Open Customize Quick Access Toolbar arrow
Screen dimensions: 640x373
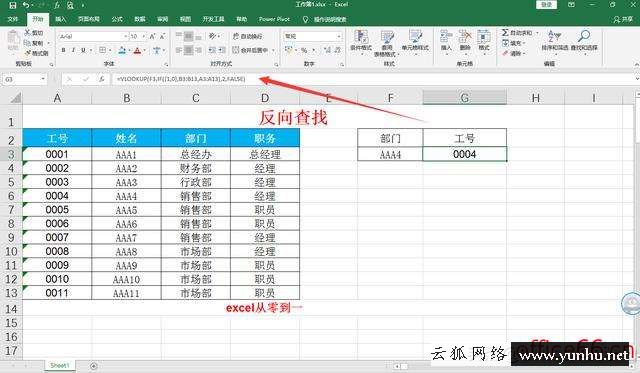coord(83,5)
